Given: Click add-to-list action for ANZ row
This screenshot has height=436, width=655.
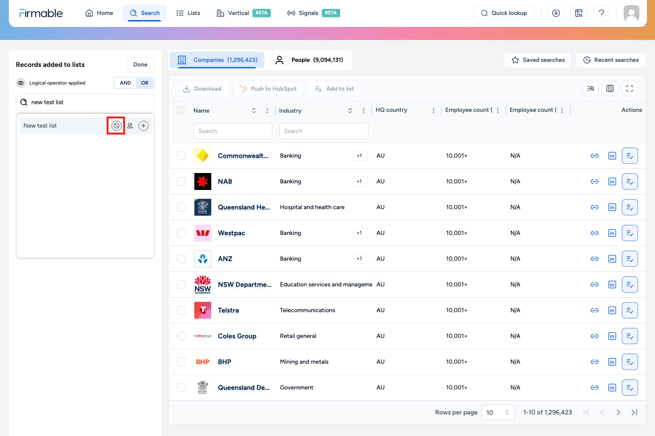Looking at the screenshot, I should [x=630, y=259].
